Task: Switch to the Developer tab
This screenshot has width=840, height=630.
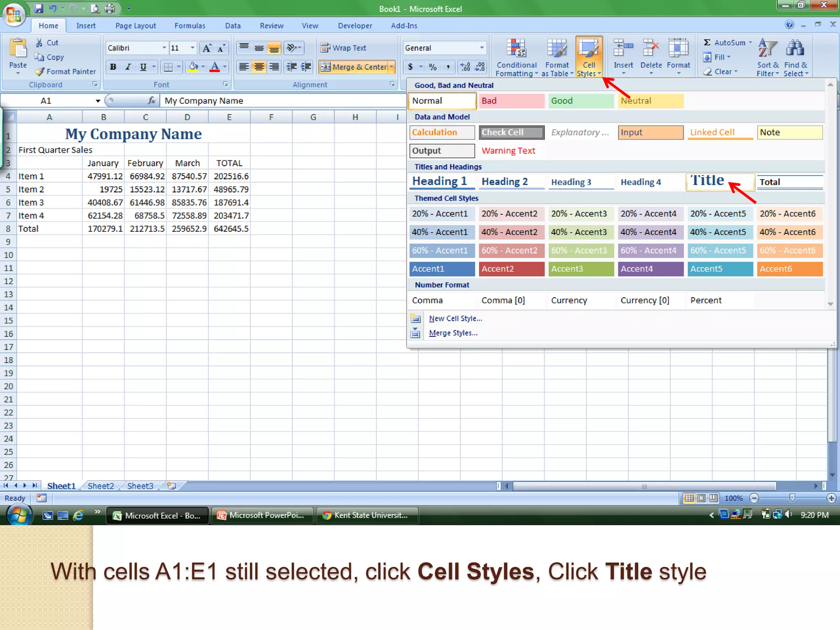Action: pyautogui.click(x=355, y=25)
